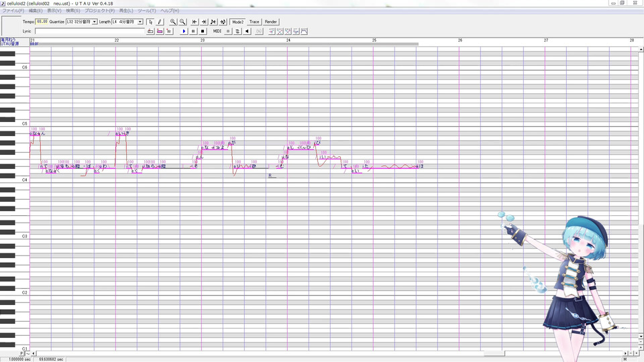Click the inward double-arrow icon

point(213,21)
